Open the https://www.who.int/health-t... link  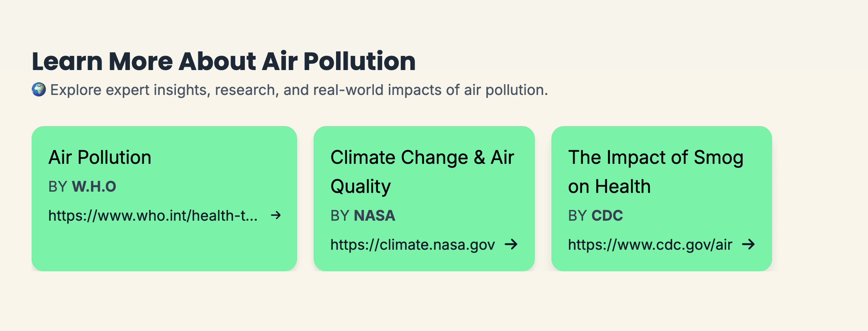(153, 216)
